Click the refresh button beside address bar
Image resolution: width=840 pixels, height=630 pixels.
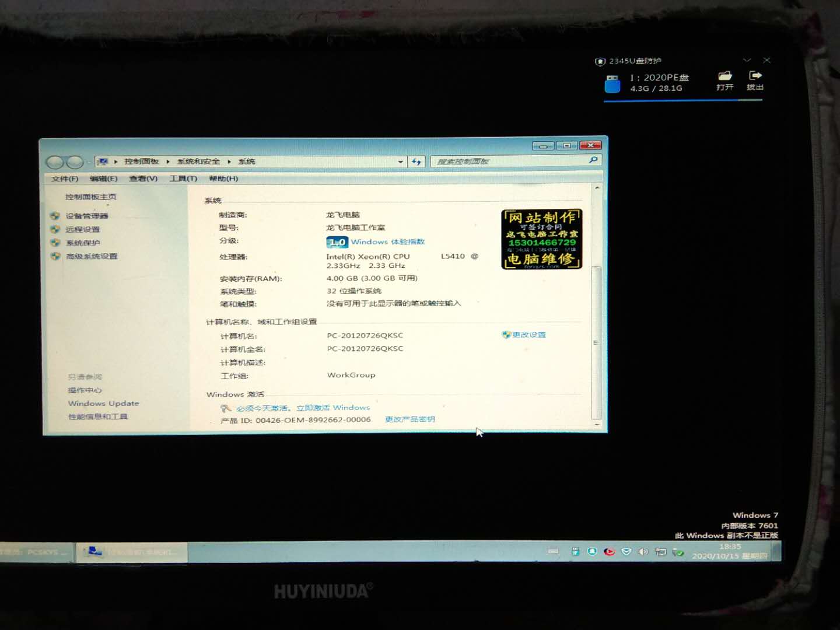(x=416, y=162)
